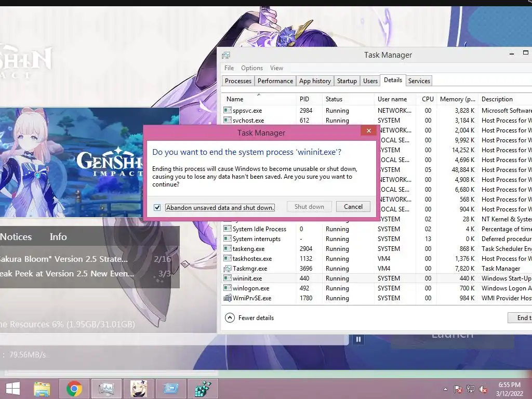
Task: Sort by the CPU column header
Action: tap(427, 99)
